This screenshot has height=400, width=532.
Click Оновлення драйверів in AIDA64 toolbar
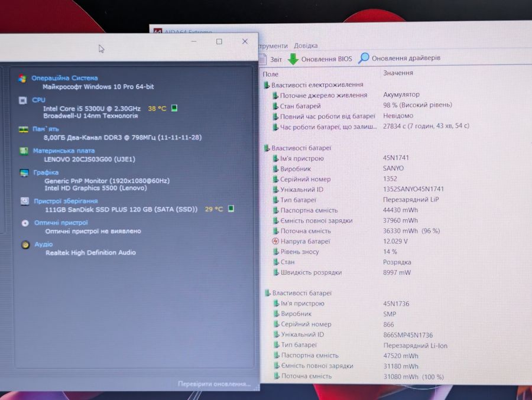coord(400,58)
